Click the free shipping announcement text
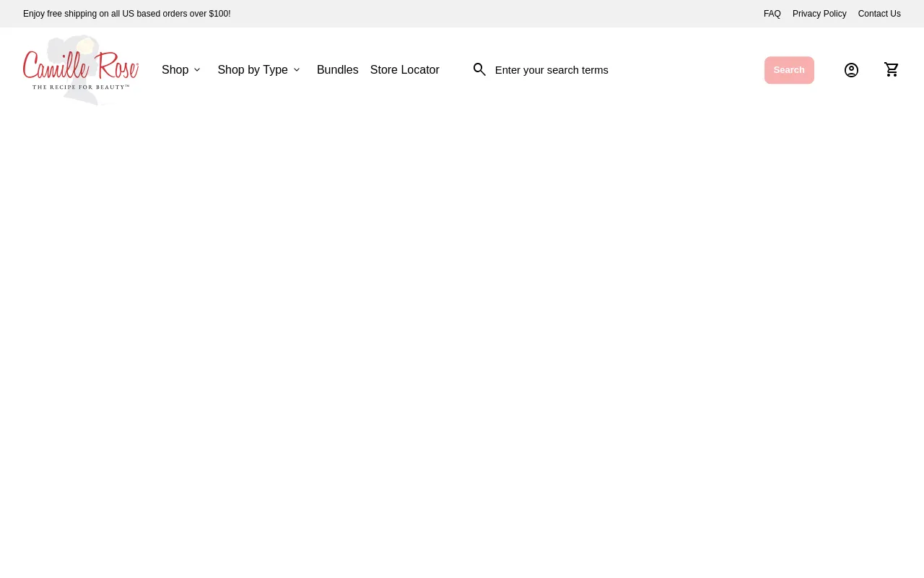This screenshot has height=578, width=924. 127,14
